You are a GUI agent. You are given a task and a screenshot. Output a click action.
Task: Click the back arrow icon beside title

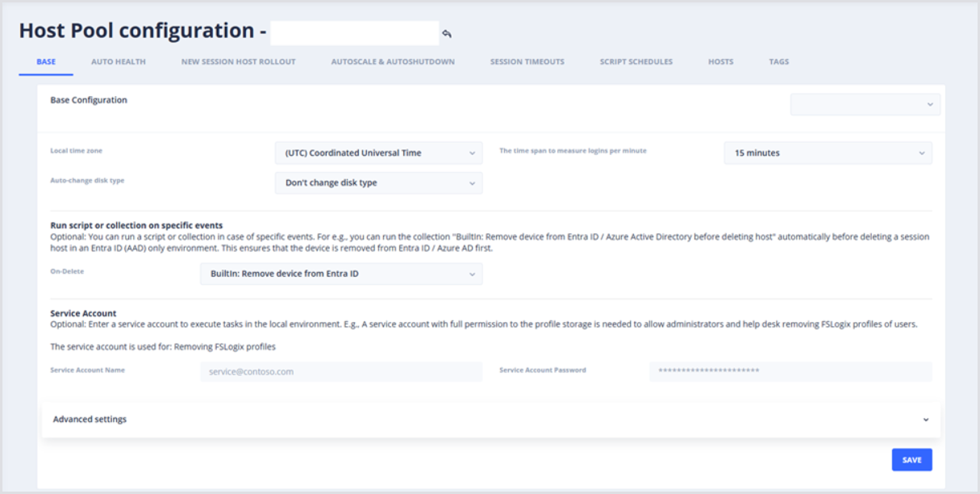pos(446,34)
